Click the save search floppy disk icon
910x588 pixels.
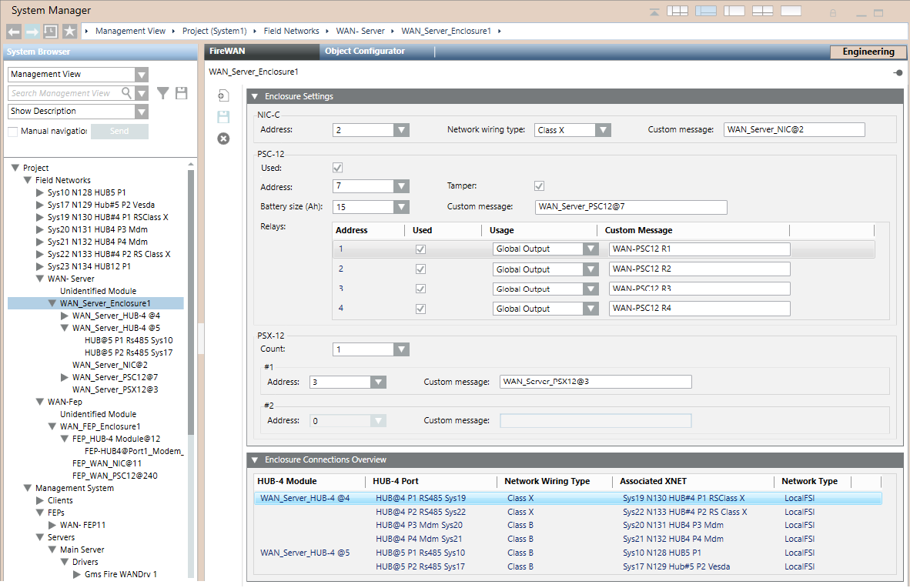click(x=182, y=93)
